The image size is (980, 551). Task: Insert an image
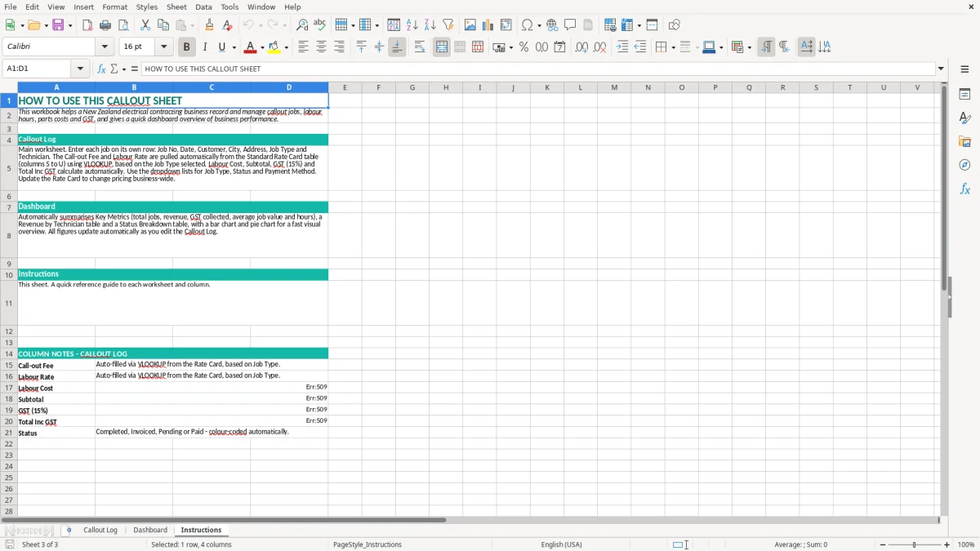click(x=470, y=25)
